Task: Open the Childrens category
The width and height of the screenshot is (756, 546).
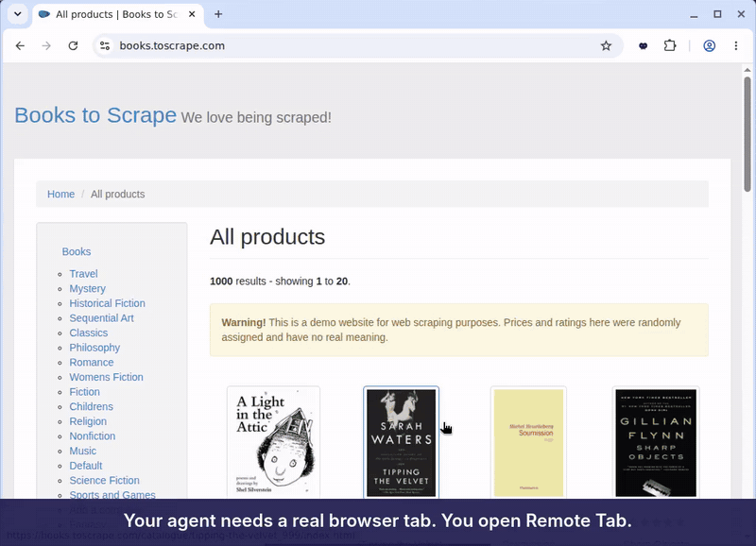Action: click(91, 407)
